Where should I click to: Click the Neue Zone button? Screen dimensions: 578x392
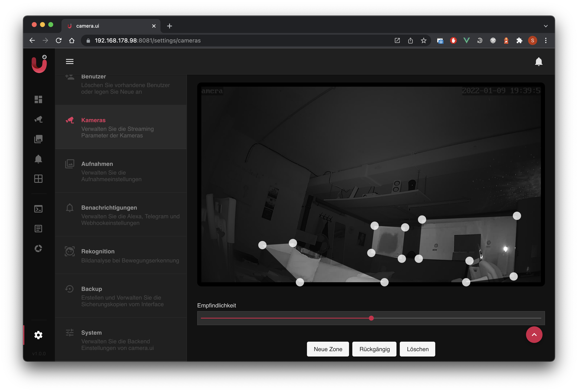point(328,349)
